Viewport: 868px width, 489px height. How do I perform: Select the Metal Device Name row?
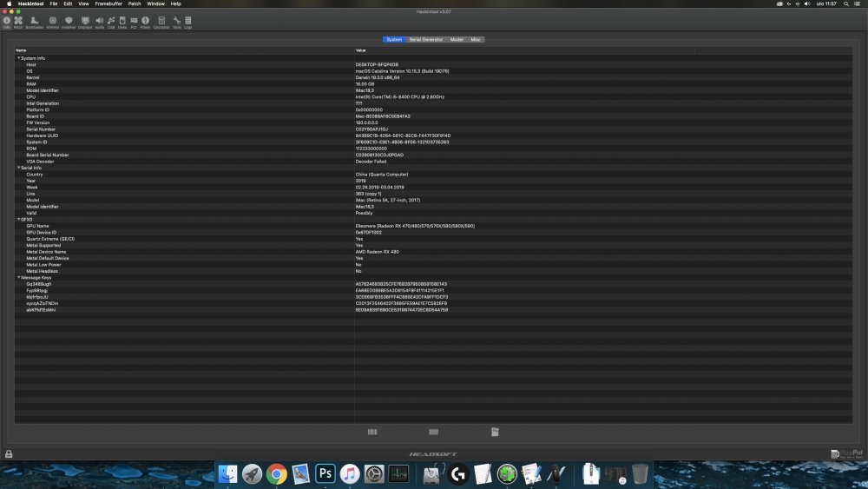(x=433, y=252)
